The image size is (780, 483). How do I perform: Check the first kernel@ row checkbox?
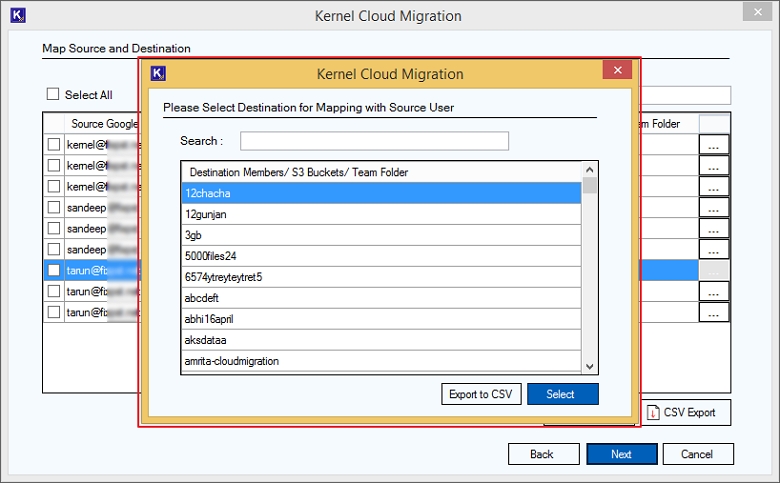tap(54, 144)
